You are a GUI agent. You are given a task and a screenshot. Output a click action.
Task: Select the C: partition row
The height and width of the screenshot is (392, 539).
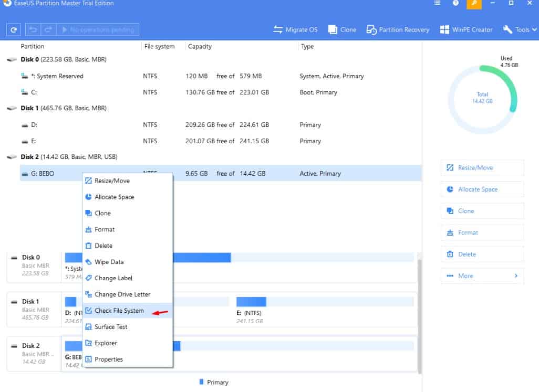tap(220, 92)
